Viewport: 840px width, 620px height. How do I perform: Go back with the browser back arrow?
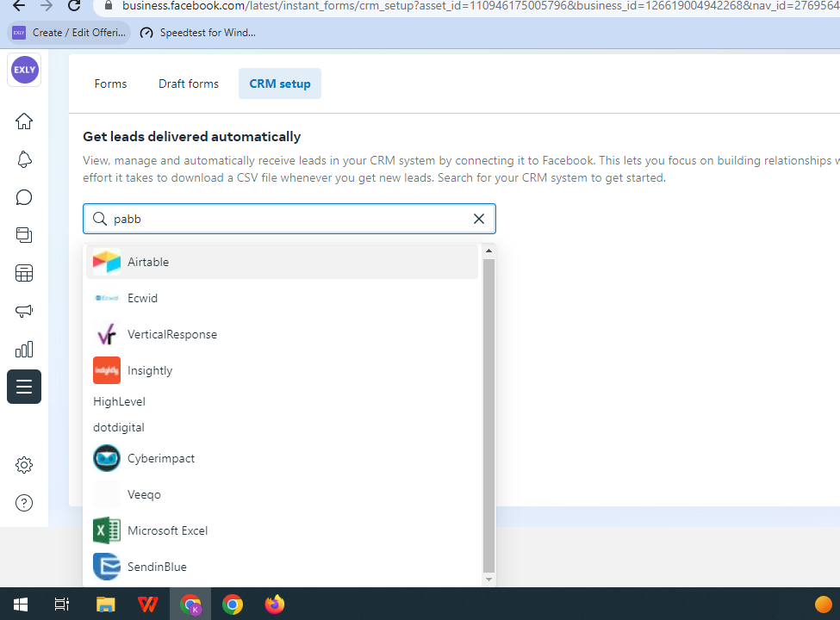[x=19, y=6]
